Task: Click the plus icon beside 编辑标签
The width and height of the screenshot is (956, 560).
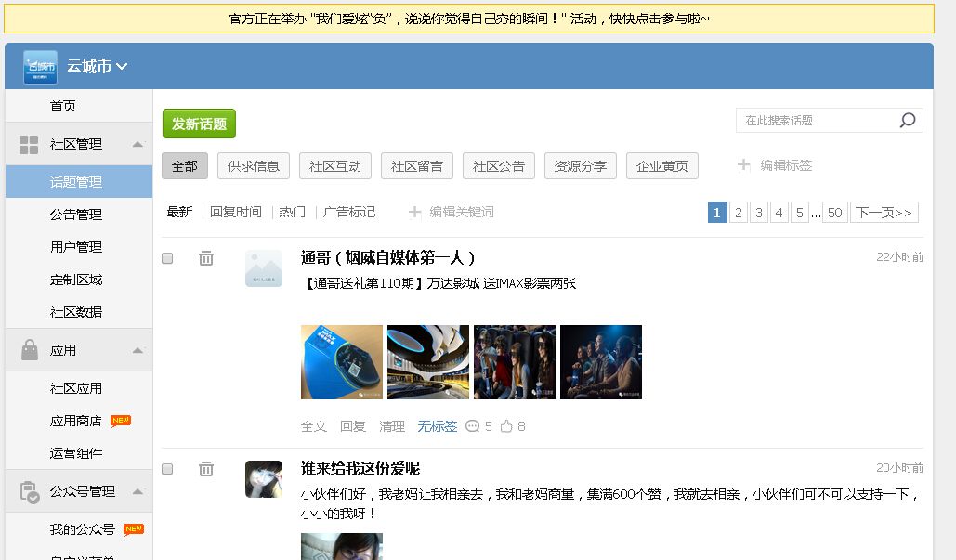Action: [x=744, y=165]
